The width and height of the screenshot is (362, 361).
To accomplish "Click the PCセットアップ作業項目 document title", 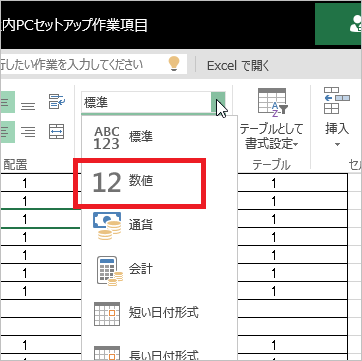I will (x=82, y=25).
